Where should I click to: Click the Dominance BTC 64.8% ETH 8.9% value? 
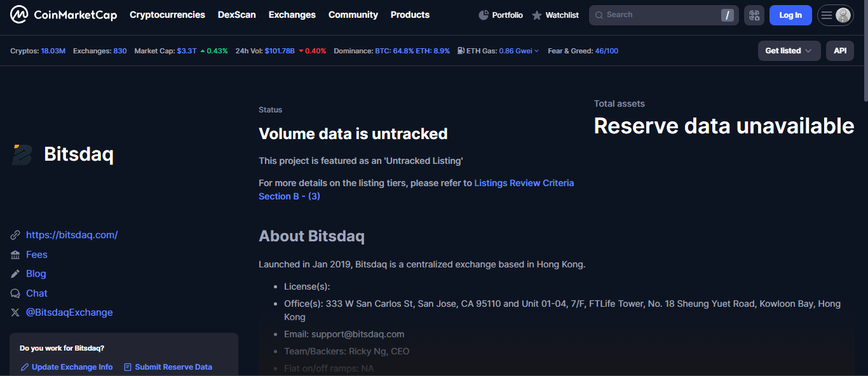point(412,51)
